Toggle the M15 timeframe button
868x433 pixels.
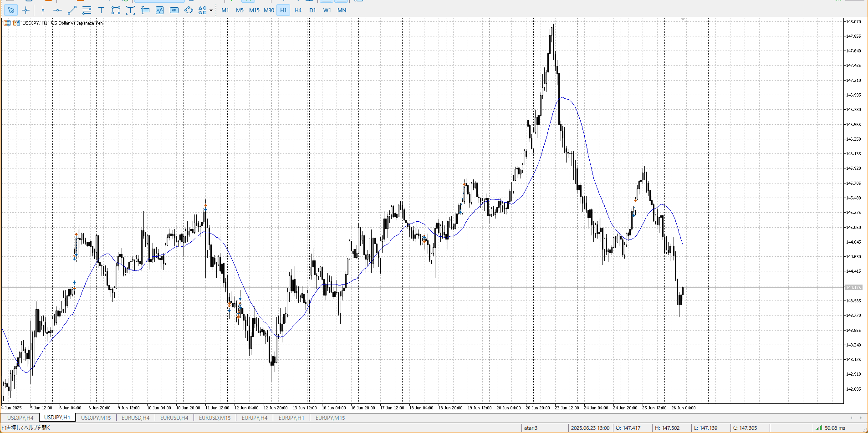(254, 10)
